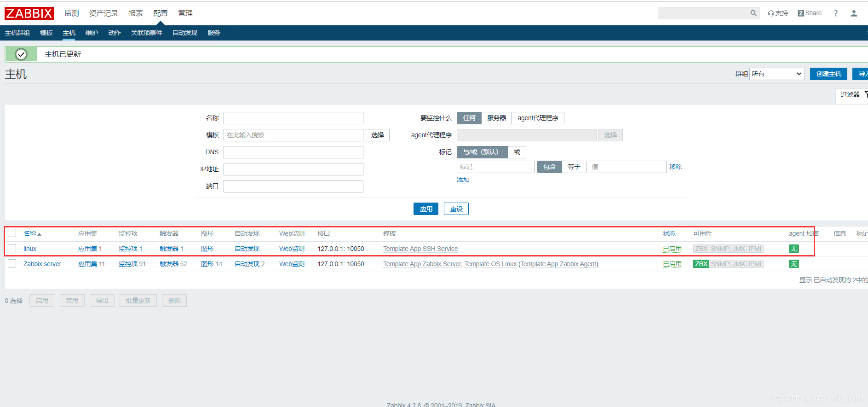
Task: Open the 管理 top menu
Action: click(185, 13)
